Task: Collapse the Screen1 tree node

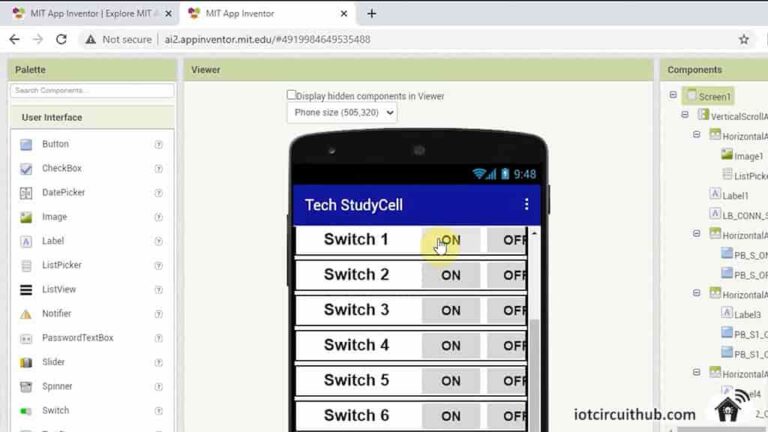Action: coord(673,95)
